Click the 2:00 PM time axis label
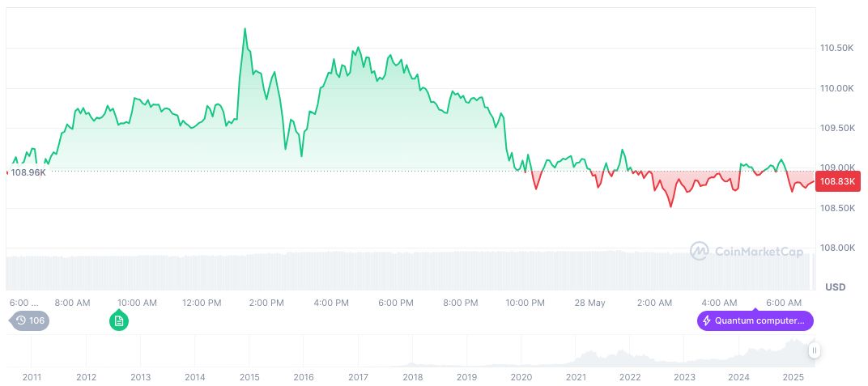 [x=266, y=303]
